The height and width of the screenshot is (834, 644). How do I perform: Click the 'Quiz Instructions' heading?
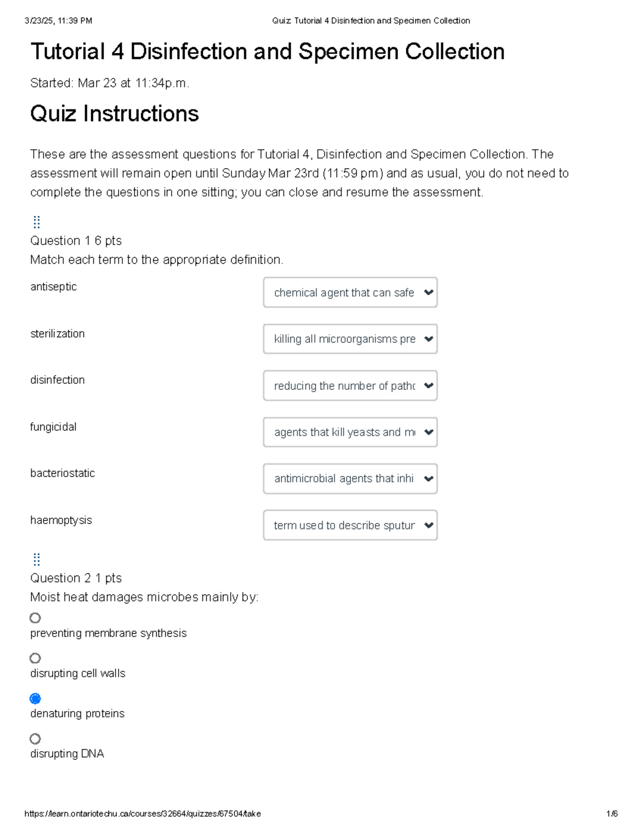click(x=114, y=113)
